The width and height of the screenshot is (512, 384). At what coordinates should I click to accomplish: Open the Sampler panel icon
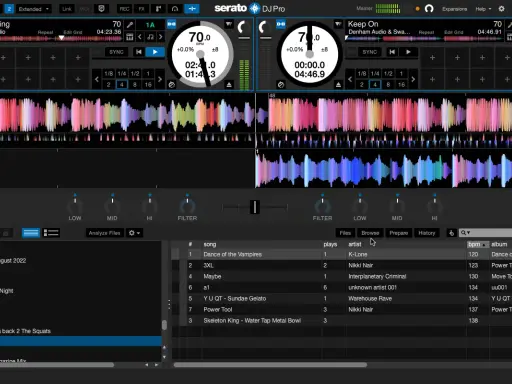pyautogui.click(x=158, y=9)
